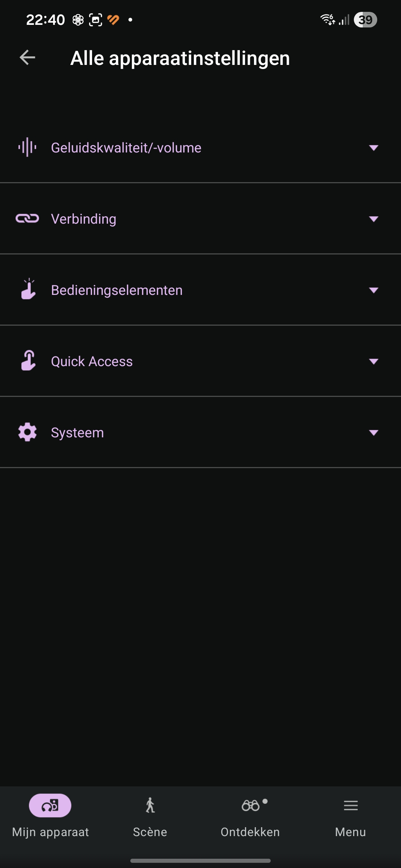Expand the Verbinding section arrow
This screenshot has height=868, width=401.
374,219
